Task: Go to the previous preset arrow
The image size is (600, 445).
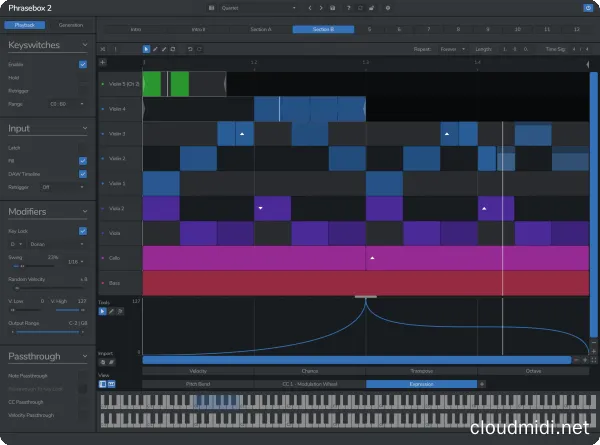Action: tap(312, 8)
